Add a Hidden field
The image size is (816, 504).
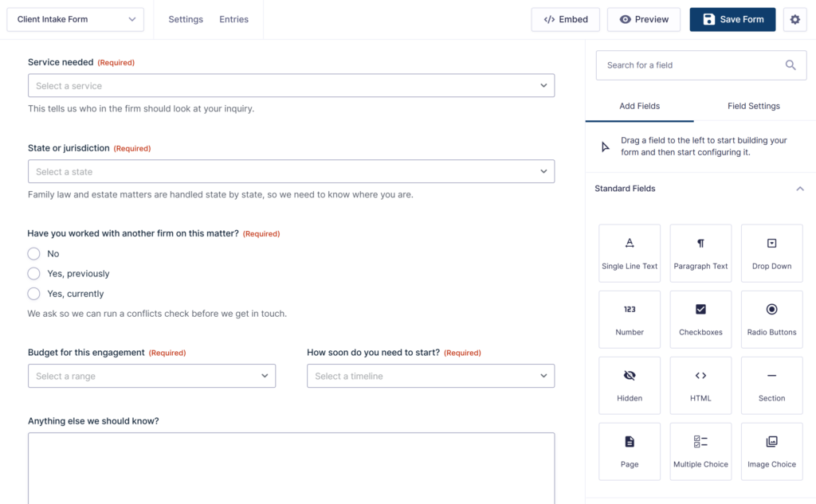[630, 385]
